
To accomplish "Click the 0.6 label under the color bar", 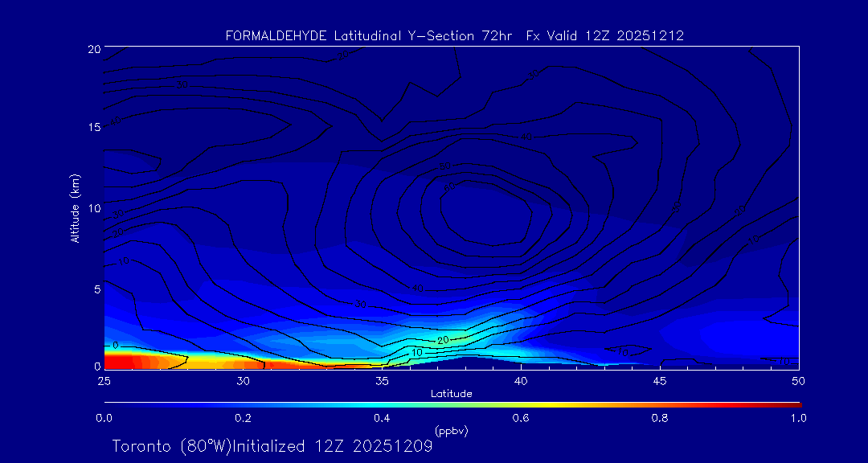I will tap(521, 418).
